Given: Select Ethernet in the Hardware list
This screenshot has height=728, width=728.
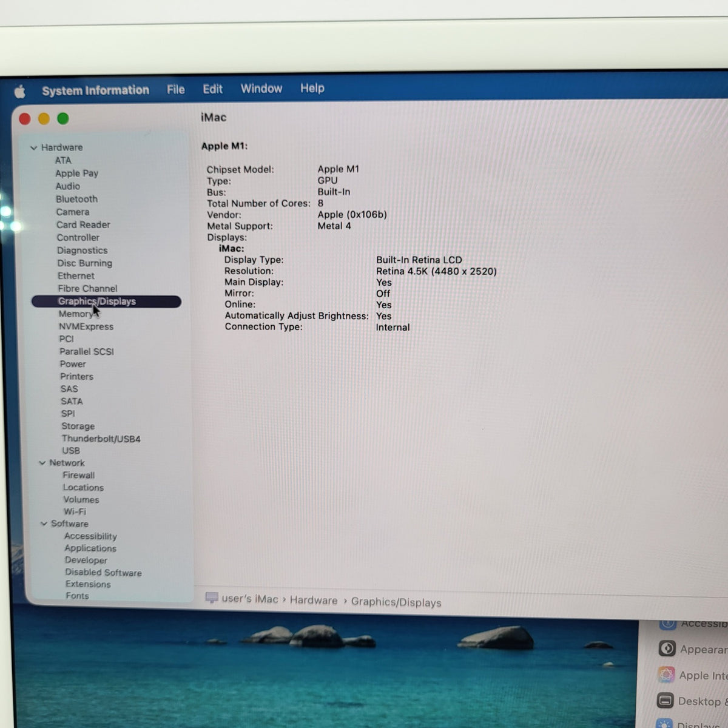Looking at the screenshot, I should 76,275.
